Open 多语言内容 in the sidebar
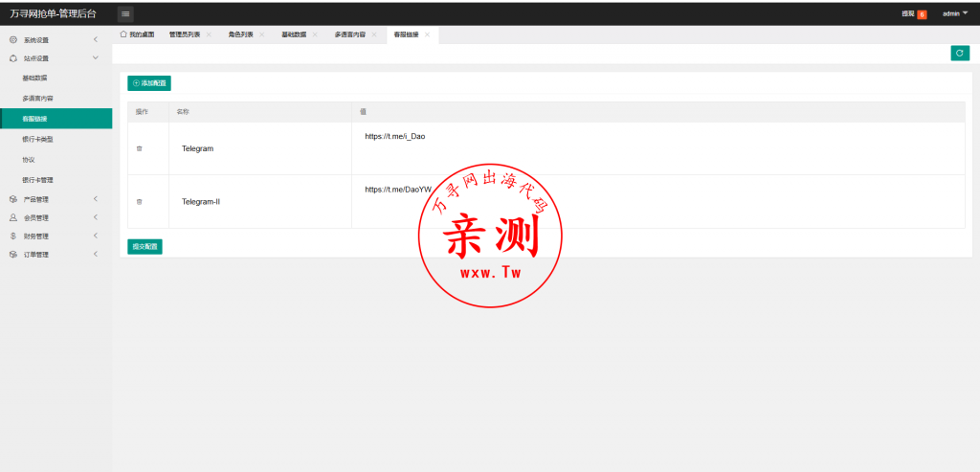This screenshot has width=980, height=472. 37,99
